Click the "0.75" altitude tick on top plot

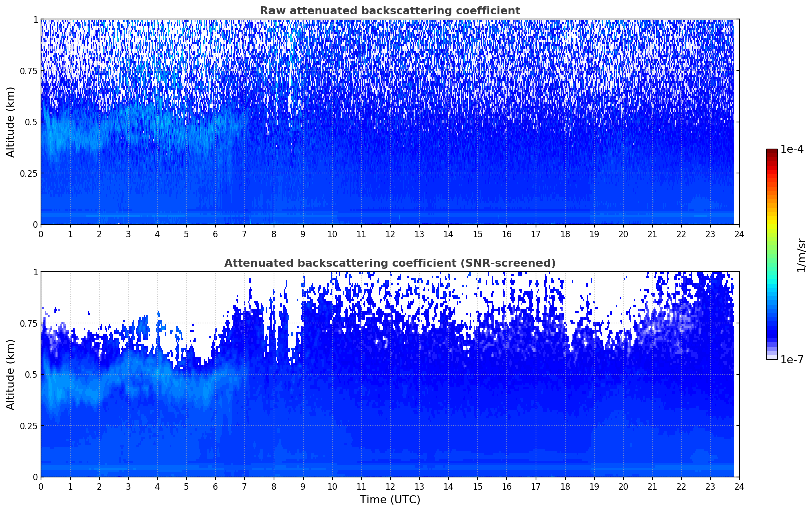tap(28, 71)
